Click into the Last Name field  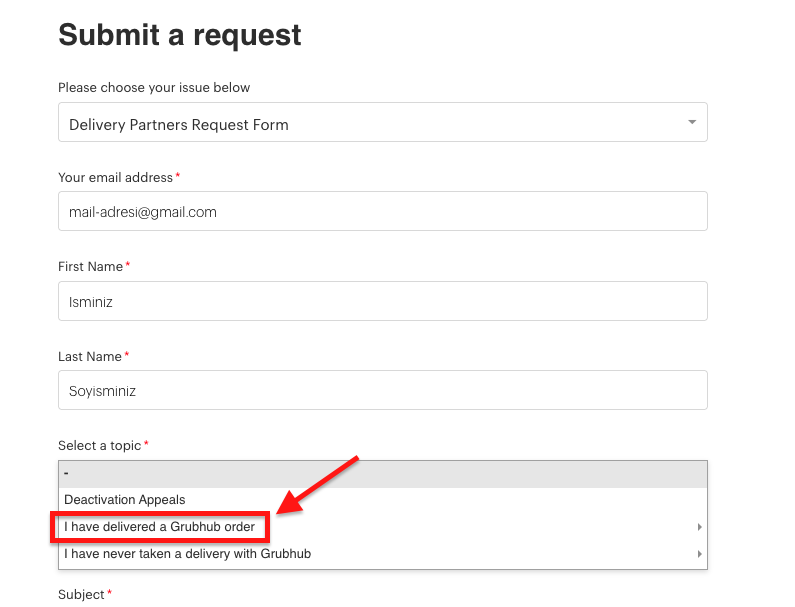tap(382, 391)
